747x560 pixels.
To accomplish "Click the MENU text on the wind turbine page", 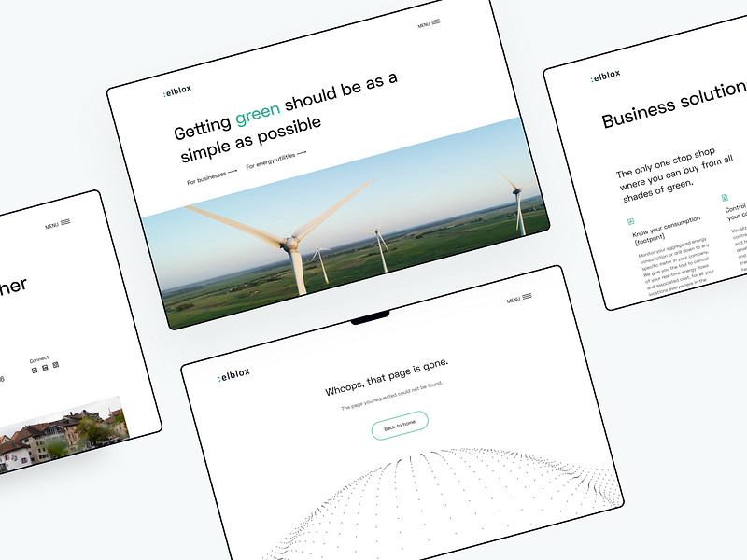I will (x=424, y=25).
